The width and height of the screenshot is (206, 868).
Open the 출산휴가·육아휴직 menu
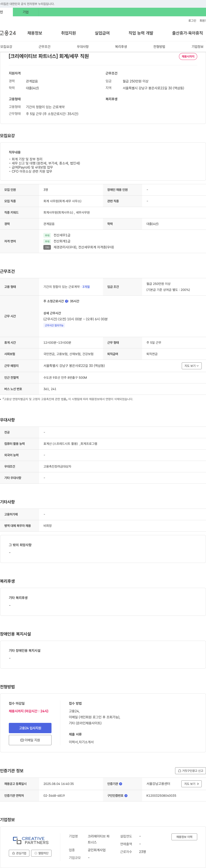188,33
